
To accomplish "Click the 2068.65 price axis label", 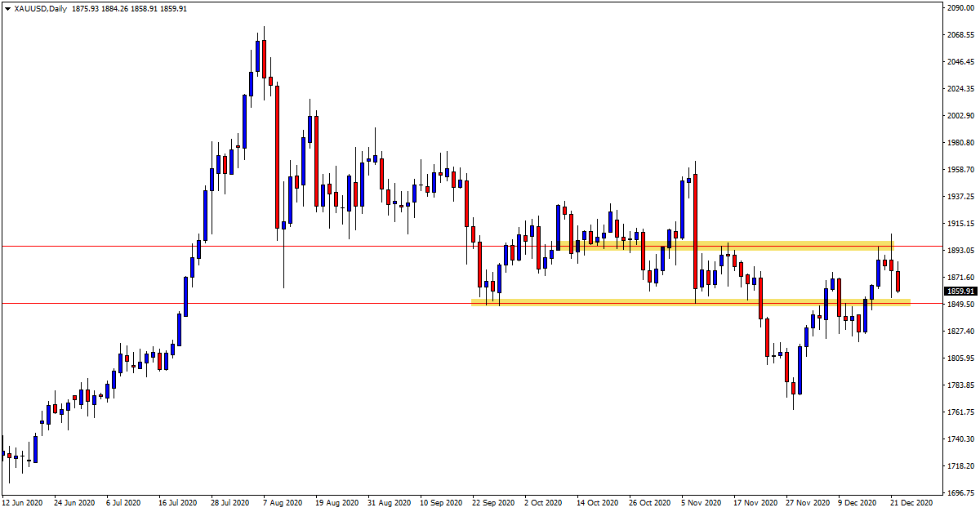I will pyautogui.click(x=961, y=35).
